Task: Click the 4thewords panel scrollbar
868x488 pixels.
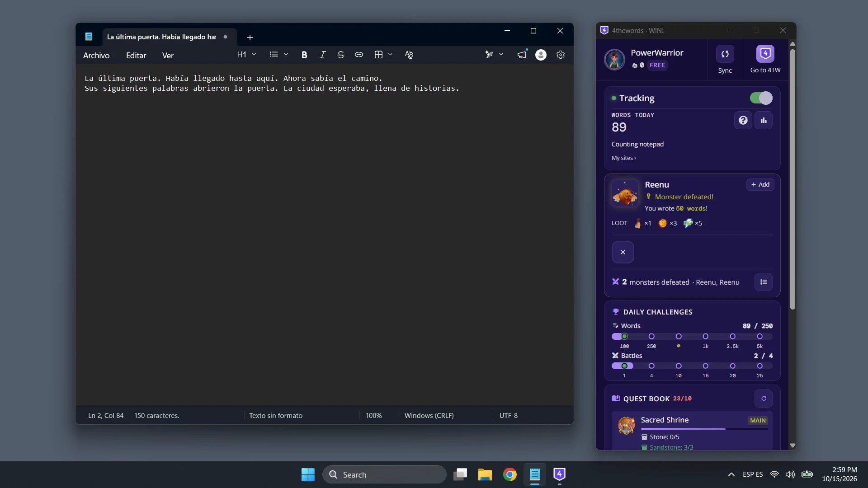Action: (793, 179)
